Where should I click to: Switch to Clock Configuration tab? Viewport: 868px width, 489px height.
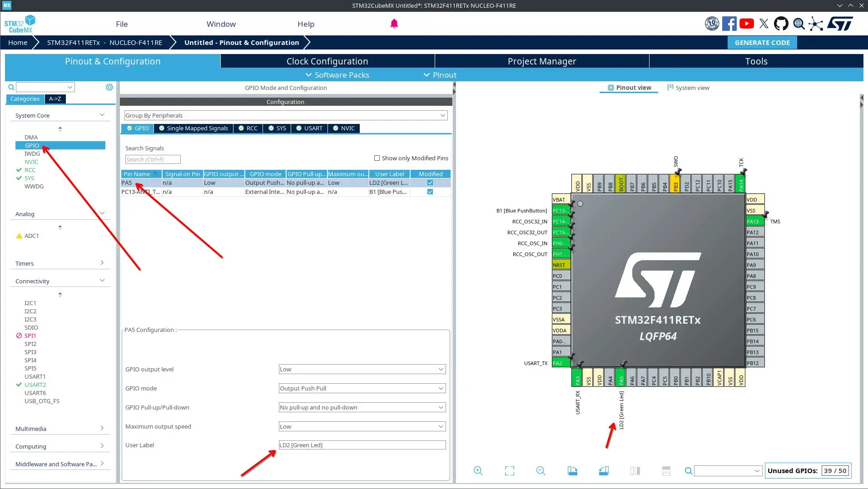[327, 61]
